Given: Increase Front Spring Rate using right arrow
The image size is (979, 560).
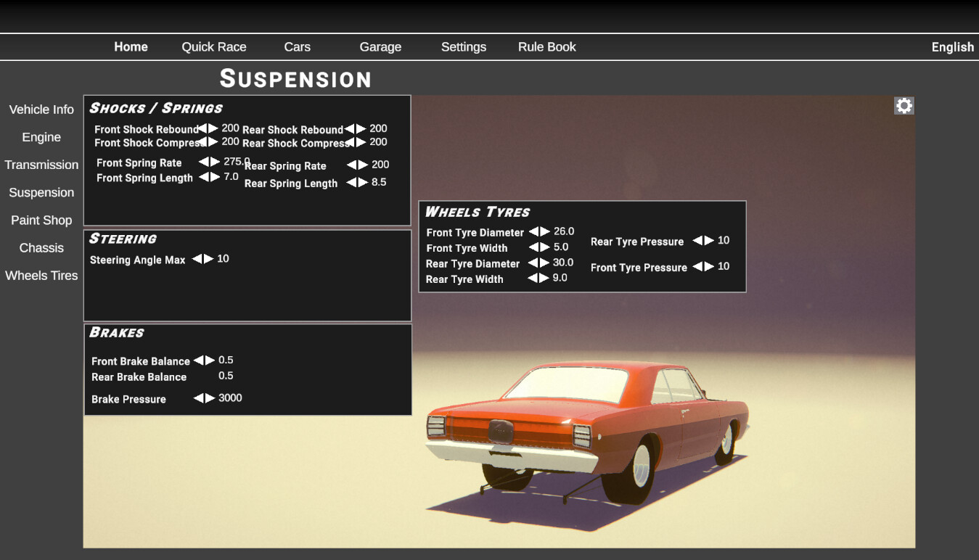Looking at the screenshot, I should pyautogui.click(x=215, y=162).
